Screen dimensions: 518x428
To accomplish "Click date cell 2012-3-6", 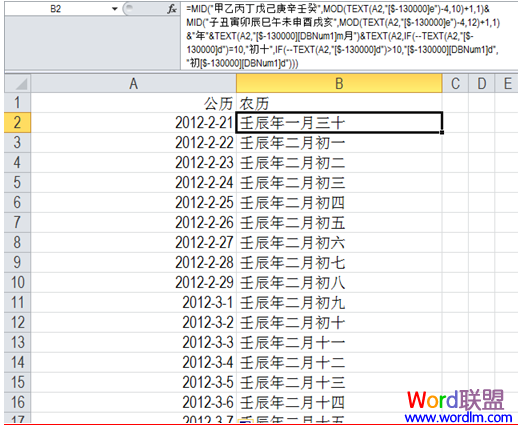I will pos(133,403).
